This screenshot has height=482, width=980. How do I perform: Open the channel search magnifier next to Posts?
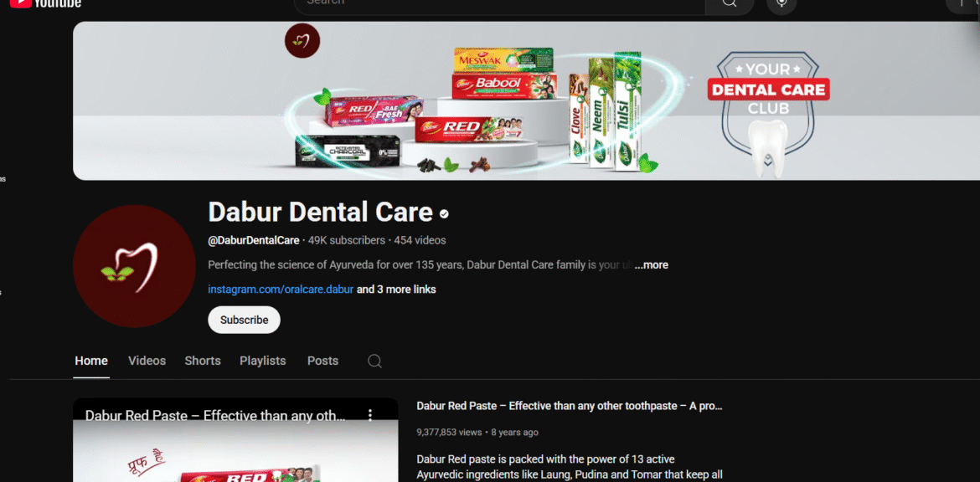pyautogui.click(x=374, y=361)
